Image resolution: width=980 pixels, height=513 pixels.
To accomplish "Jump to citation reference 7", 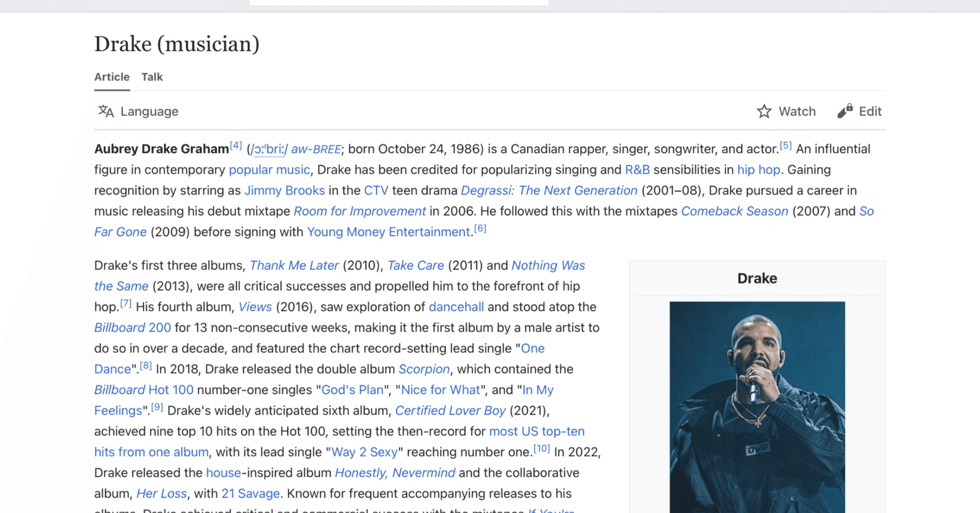I will [x=125, y=303].
